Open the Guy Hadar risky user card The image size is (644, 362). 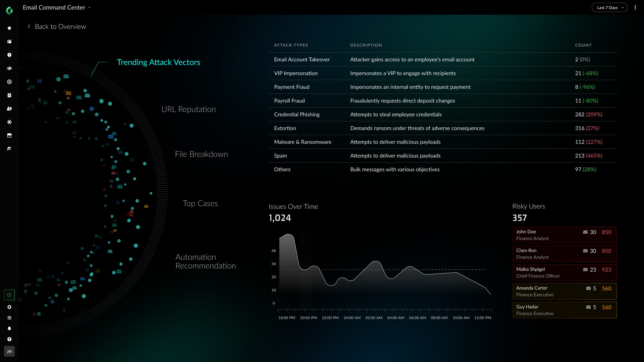point(564,310)
